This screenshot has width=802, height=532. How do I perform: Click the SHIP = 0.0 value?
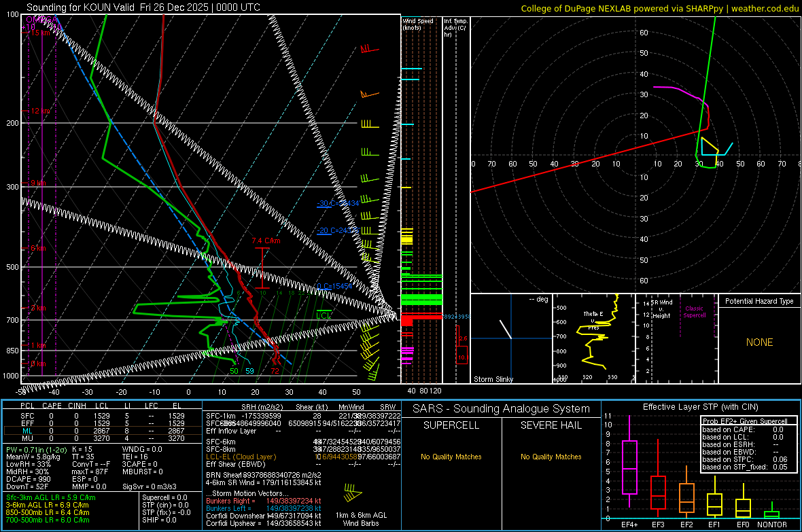159,520
